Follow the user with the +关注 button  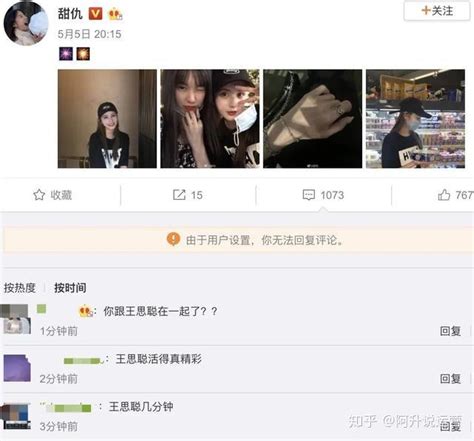pyautogui.click(x=437, y=11)
